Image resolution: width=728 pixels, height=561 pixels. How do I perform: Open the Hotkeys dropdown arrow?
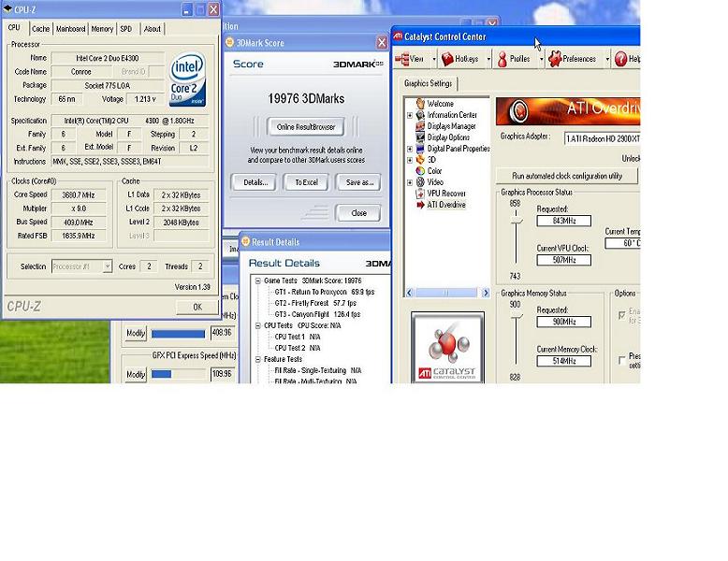[488, 59]
